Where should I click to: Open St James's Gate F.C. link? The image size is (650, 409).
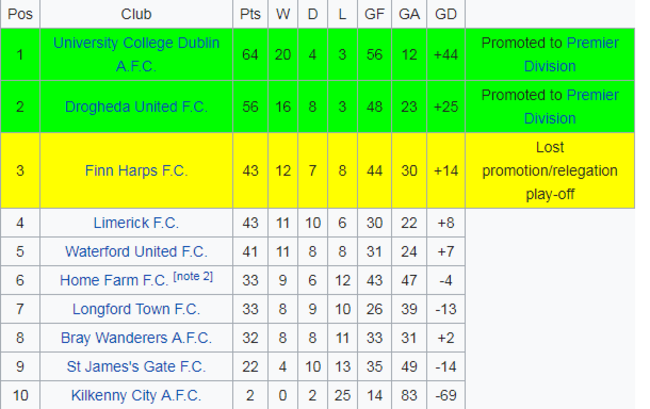(136, 367)
